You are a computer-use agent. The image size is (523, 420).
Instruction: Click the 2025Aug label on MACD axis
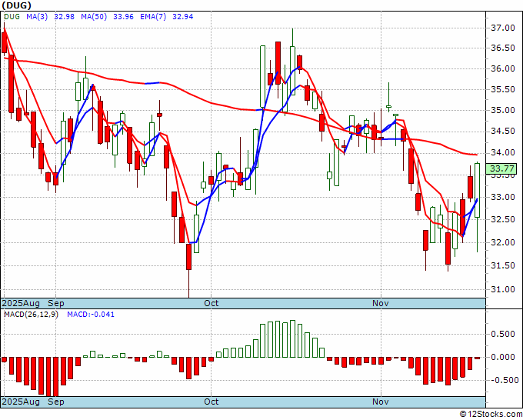point(21,402)
